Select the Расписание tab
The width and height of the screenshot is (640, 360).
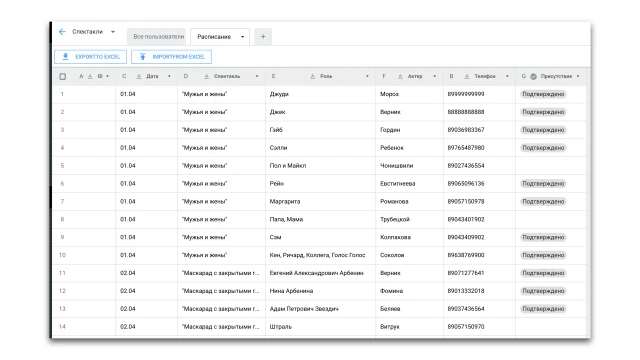pyautogui.click(x=214, y=37)
